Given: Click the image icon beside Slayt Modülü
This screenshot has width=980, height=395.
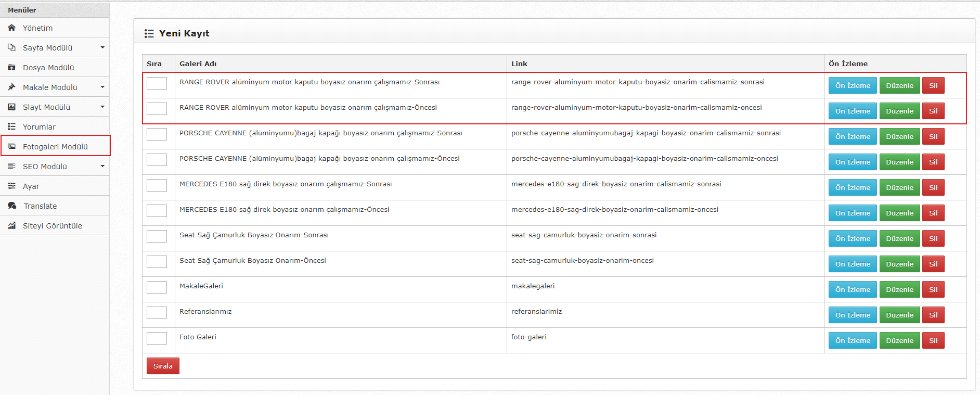Looking at the screenshot, I should click(11, 107).
